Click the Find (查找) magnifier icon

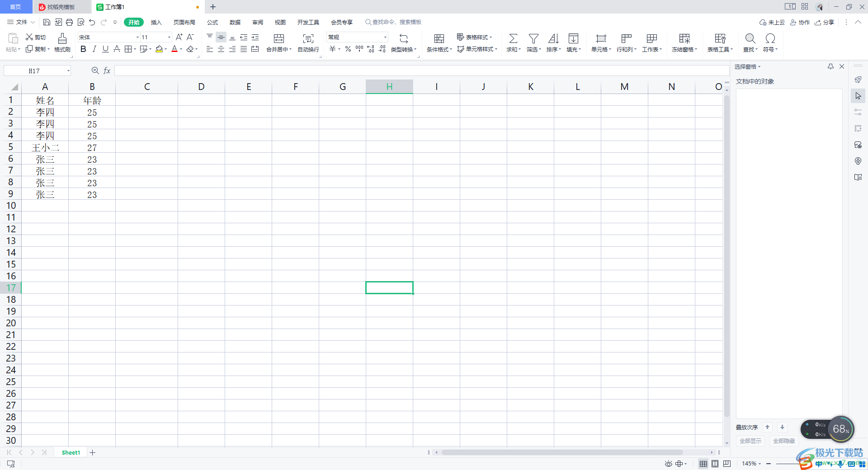tap(750, 38)
